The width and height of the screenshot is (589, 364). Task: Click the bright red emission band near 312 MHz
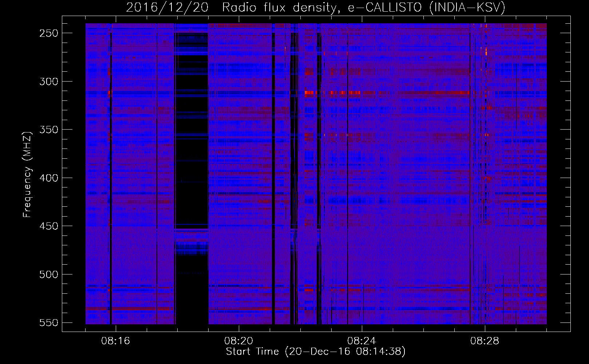tap(333, 93)
